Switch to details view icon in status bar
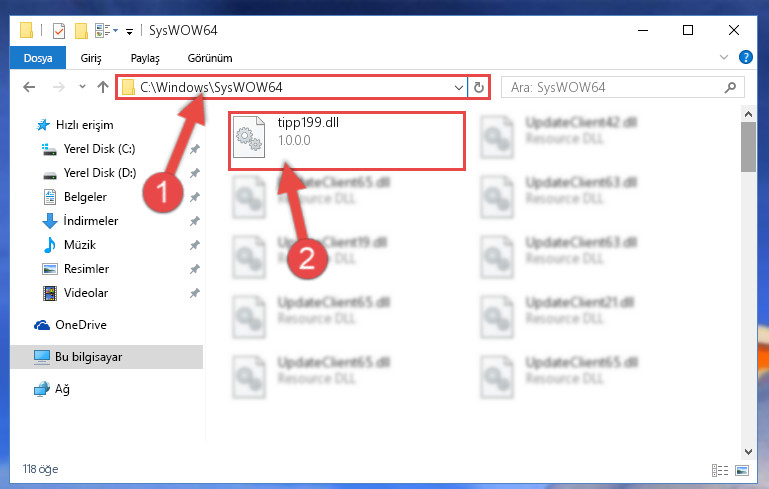Image resolution: width=769 pixels, height=489 pixels. pyautogui.click(x=719, y=470)
